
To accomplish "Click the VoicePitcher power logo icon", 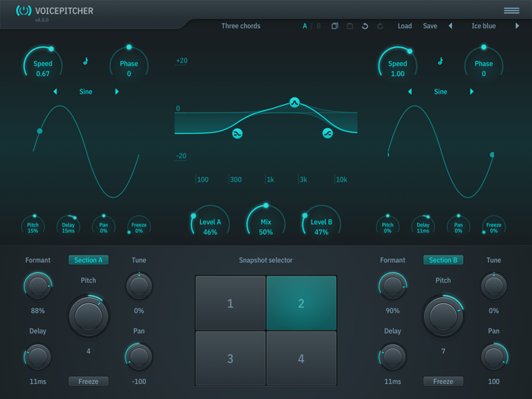I will pyautogui.click(x=24, y=11).
